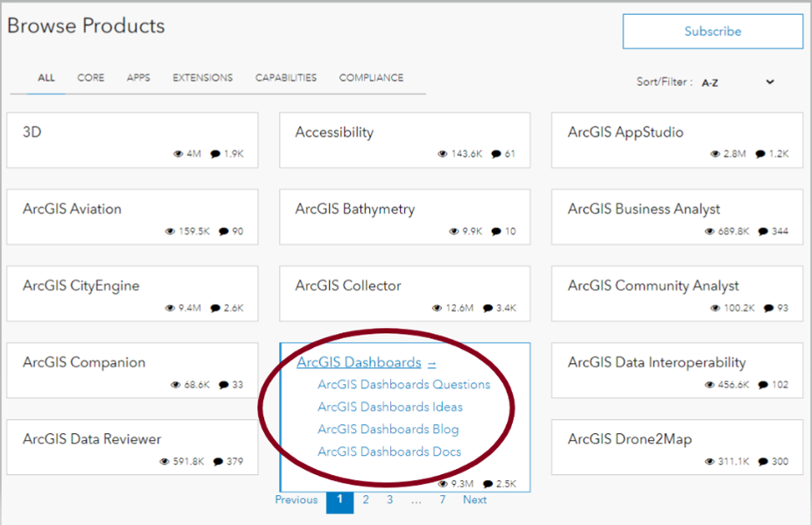Click the comments icon on ArcGIS Collector card

click(x=488, y=308)
